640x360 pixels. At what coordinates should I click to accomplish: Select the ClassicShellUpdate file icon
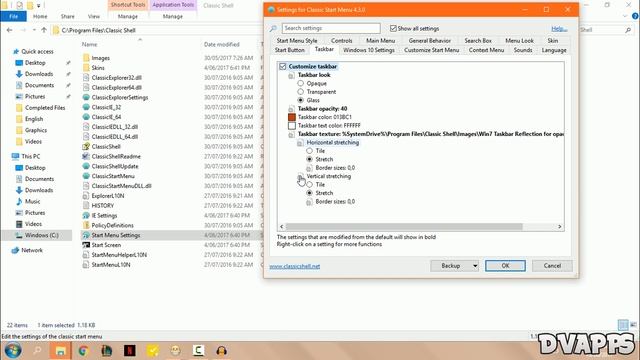coord(86,166)
